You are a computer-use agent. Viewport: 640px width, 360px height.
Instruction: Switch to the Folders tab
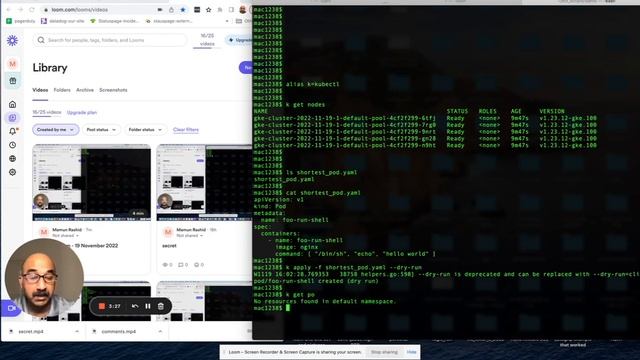[62, 90]
